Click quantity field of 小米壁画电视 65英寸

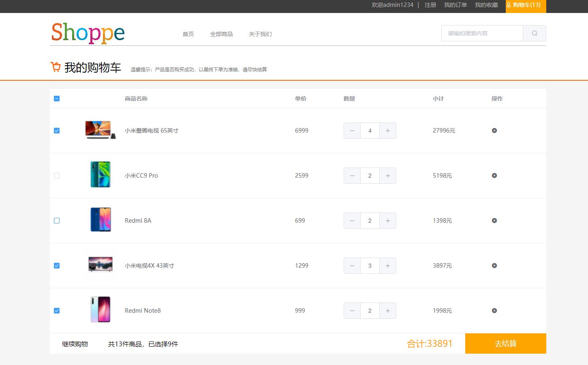pyautogui.click(x=370, y=131)
